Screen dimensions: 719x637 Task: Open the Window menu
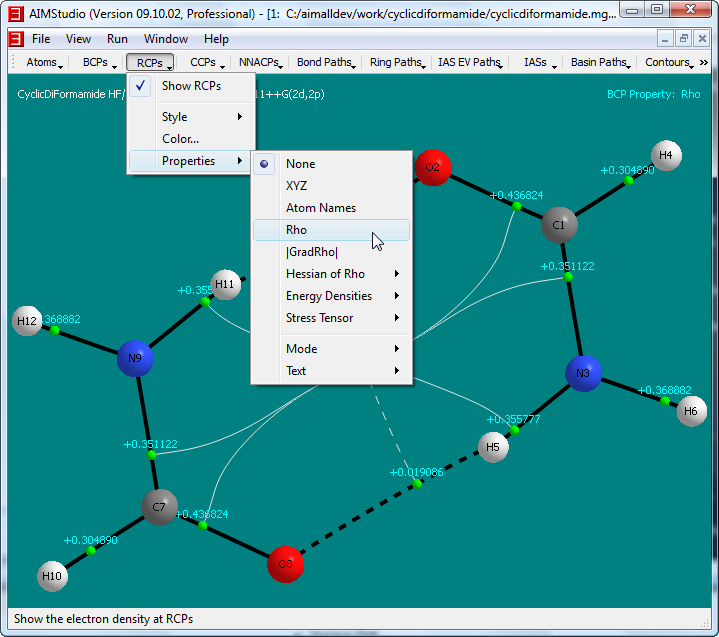coord(165,39)
